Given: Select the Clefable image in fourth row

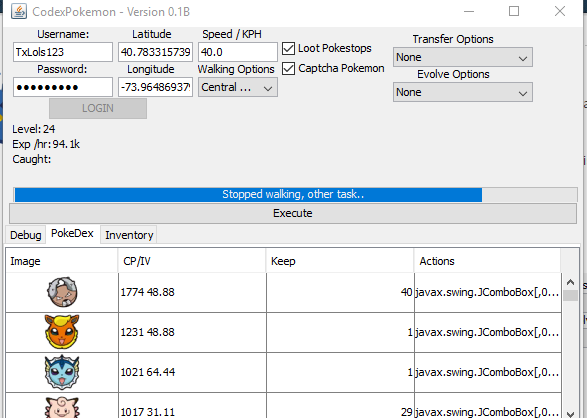Looking at the screenshot, I should click(x=62, y=408).
